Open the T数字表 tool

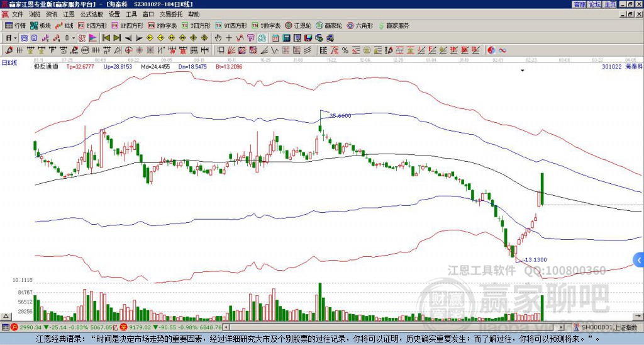tap(266, 25)
